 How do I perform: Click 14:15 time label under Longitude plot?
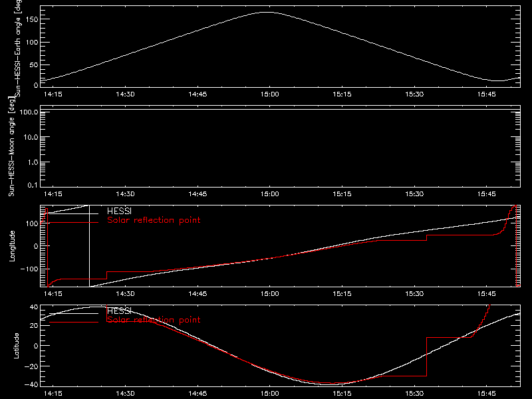pyautogui.click(x=53, y=294)
